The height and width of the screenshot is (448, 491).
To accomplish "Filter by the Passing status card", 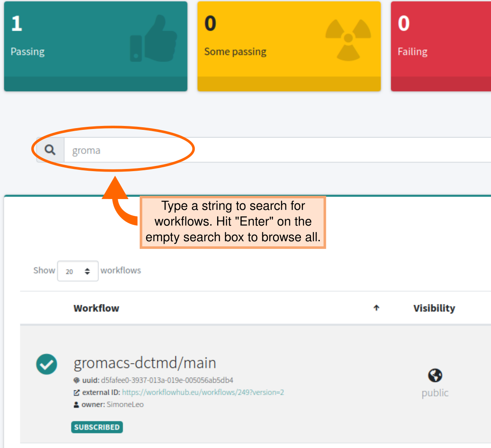I will tap(95, 46).
